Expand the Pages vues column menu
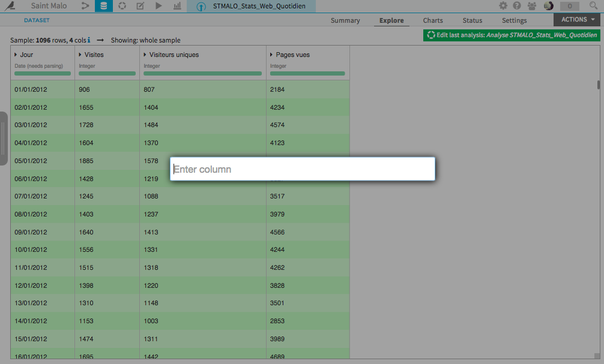Viewport: 604px width, 364px height. 271,55
